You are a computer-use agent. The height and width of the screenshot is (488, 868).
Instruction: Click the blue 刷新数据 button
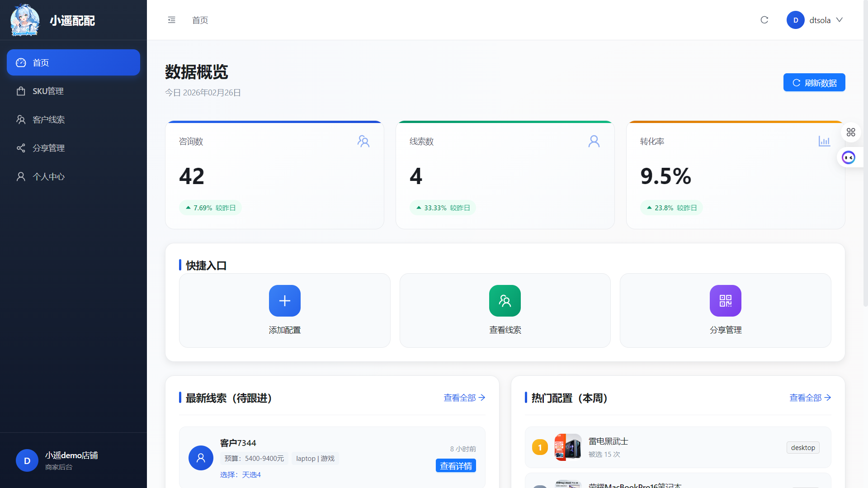(x=814, y=83)
